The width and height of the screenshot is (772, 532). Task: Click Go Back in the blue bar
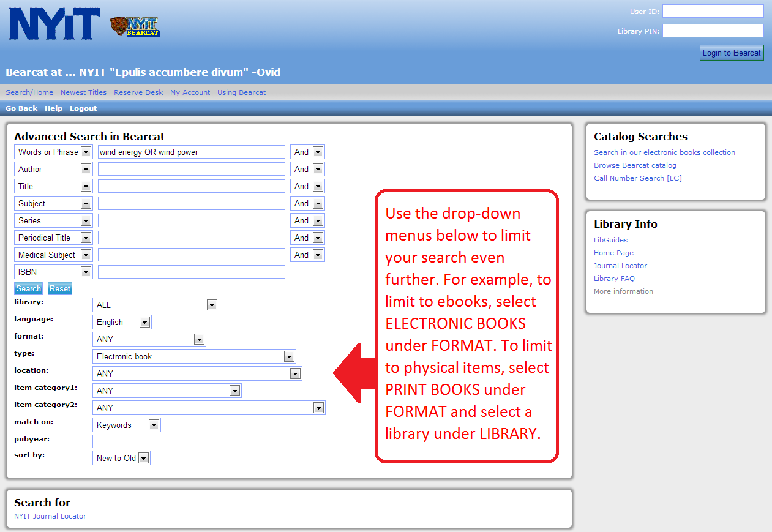[21, 108]
